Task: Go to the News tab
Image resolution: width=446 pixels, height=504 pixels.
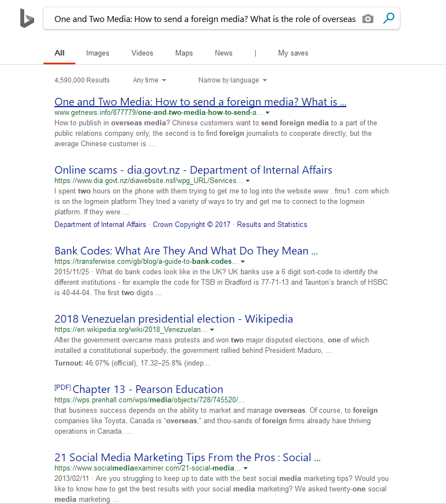Action: click(x=223, y=53)
